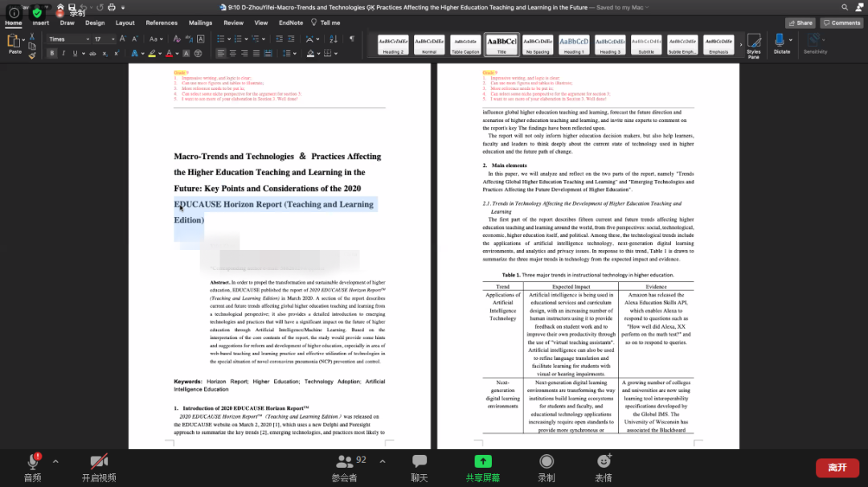
Task: Expand numbering list dropdown
Action: (x=247, y=39)
